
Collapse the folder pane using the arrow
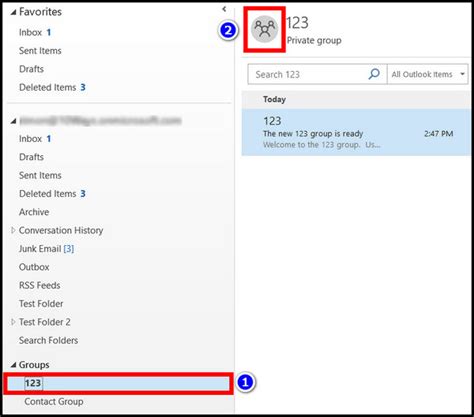(224, 9)
